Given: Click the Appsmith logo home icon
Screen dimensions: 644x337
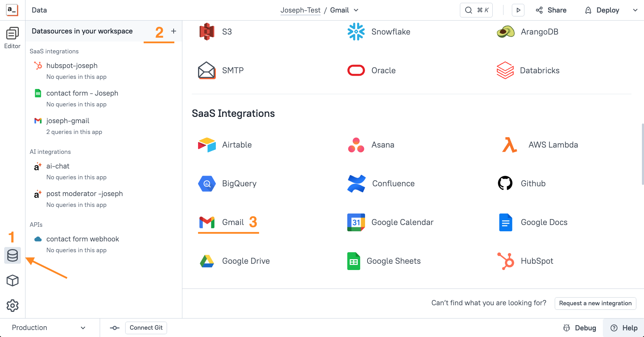Looking at the screenshot, I should [12, 10].
